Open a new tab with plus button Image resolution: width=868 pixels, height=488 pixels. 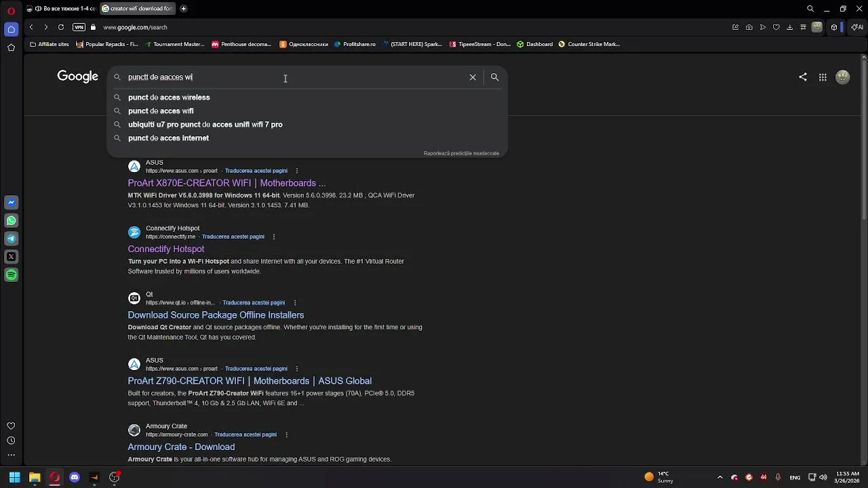click(x=183, y=9)
